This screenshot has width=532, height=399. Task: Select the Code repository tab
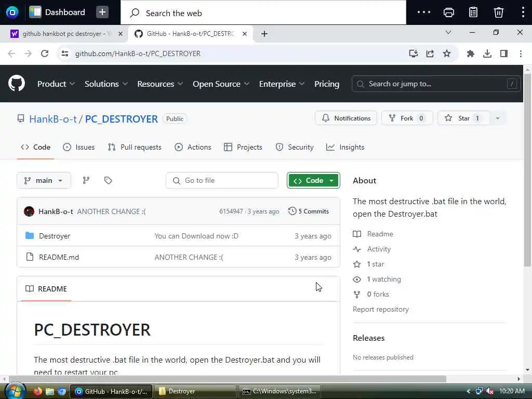35,147
